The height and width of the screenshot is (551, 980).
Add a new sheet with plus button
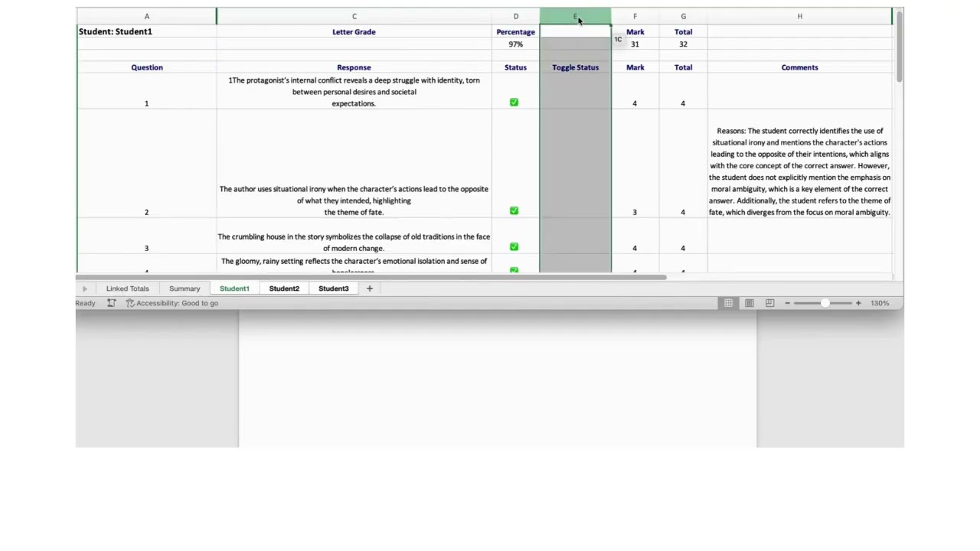[369, 289]
